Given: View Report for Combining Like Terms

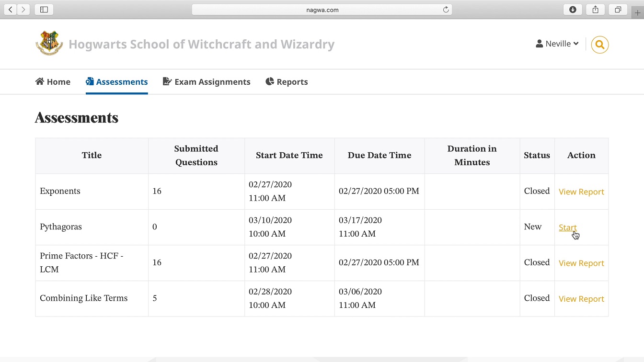Looking at the screenshot, I should 581,299.
